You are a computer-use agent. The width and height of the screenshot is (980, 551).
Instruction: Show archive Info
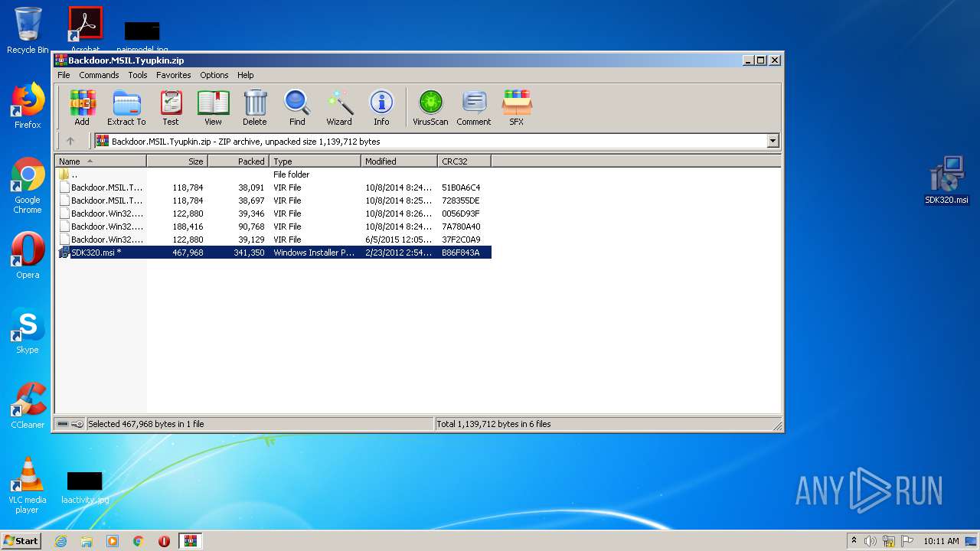[x=381, y=108]
